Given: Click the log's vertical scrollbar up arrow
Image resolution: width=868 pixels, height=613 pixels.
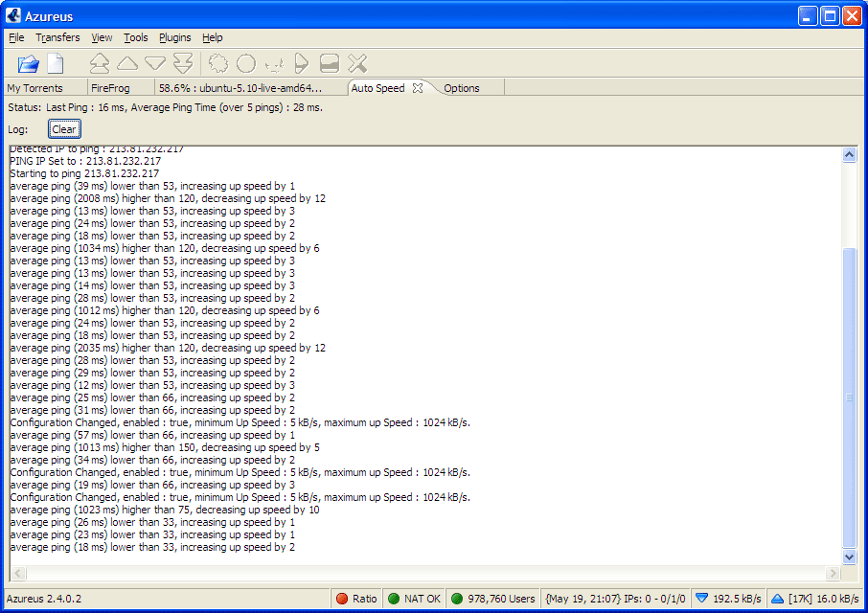Looking at the screenshot, I should coord(850,155).
